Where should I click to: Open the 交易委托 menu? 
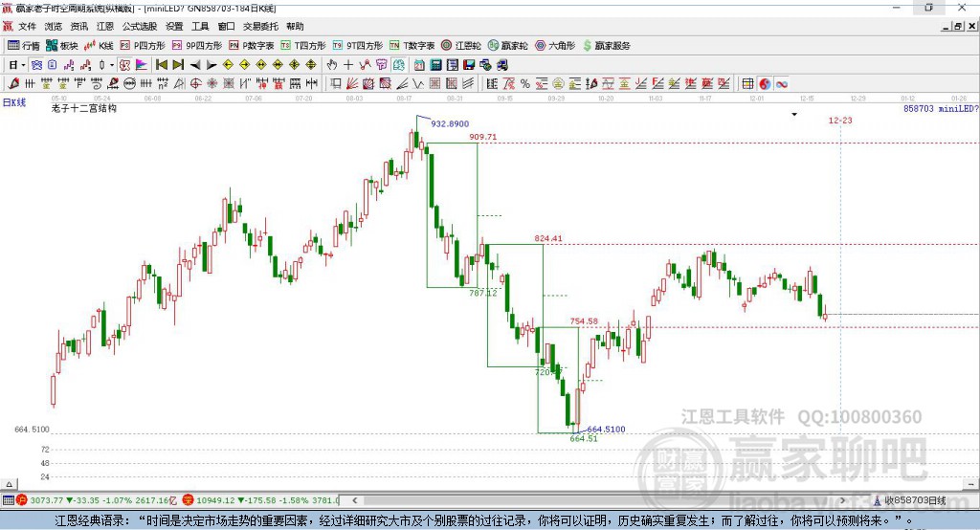(260, 26)
